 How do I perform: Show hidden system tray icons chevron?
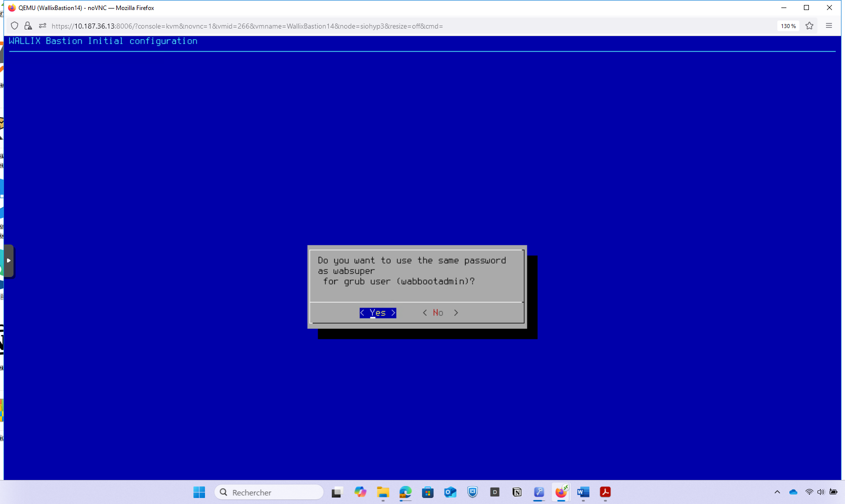point(777,492)
